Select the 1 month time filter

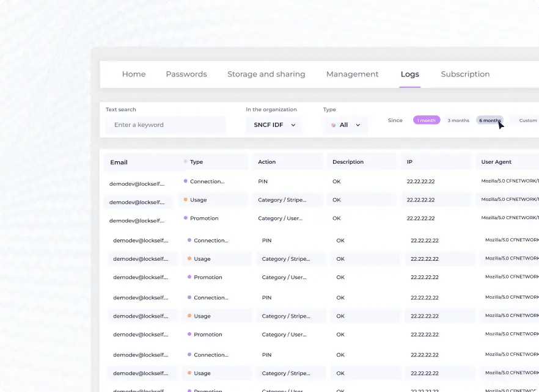(x=427, y=120)
